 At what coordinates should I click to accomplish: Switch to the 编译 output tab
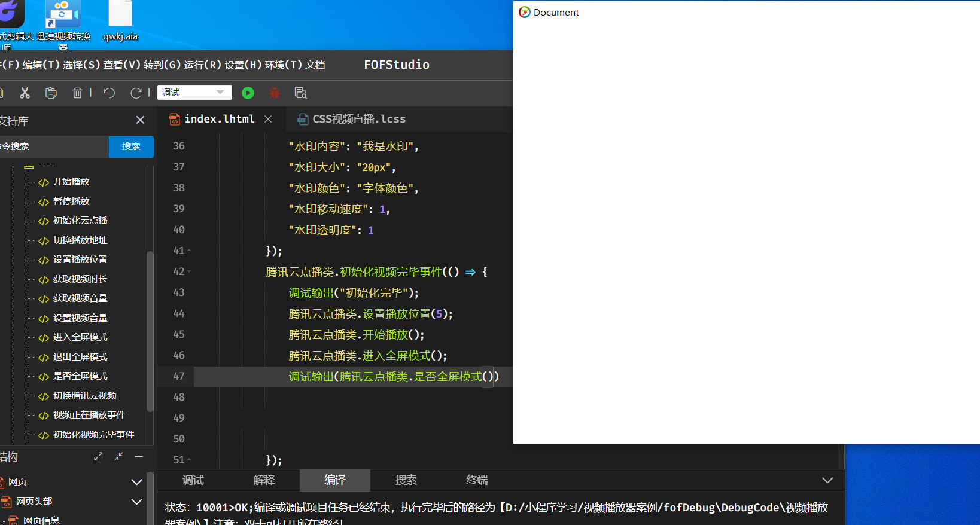[x=335, y=480]
